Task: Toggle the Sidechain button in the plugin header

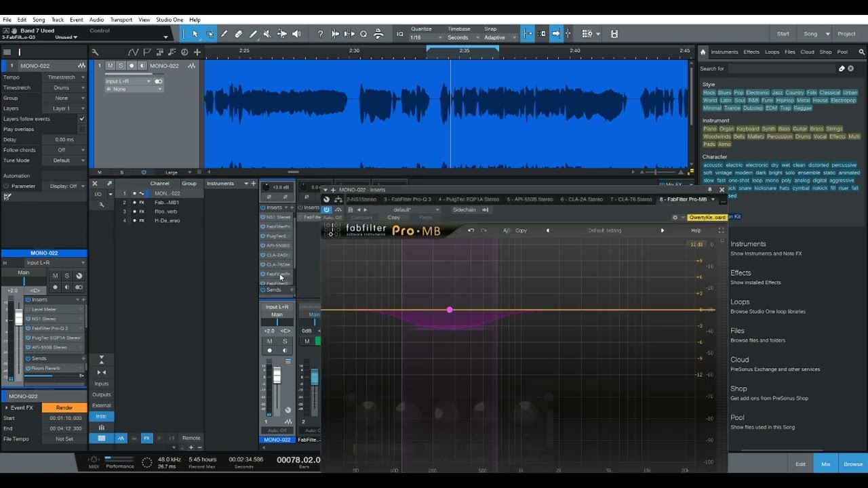Action: [x=471, y=209]
